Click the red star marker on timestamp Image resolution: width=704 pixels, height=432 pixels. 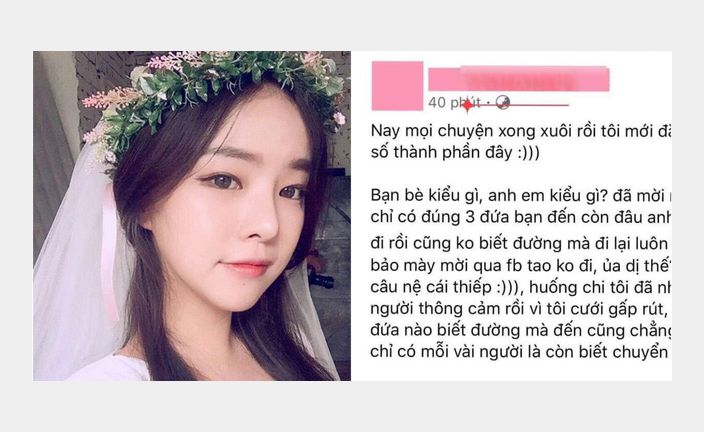click(x=467, y=106)
